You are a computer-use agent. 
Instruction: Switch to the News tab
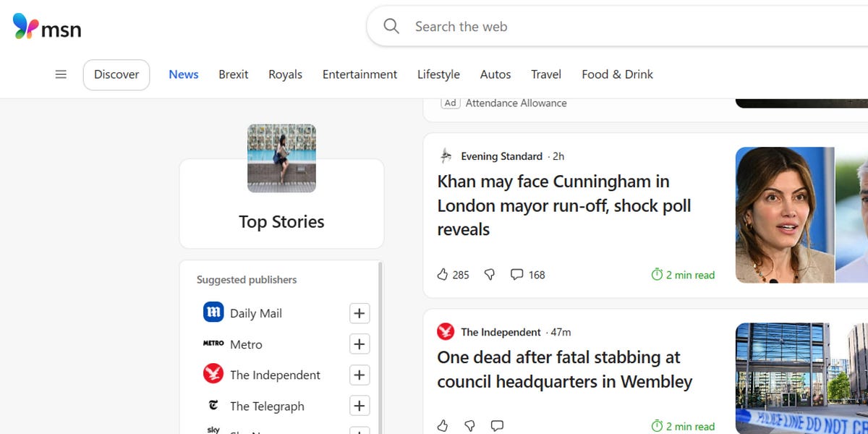click(x=184, y=75)
